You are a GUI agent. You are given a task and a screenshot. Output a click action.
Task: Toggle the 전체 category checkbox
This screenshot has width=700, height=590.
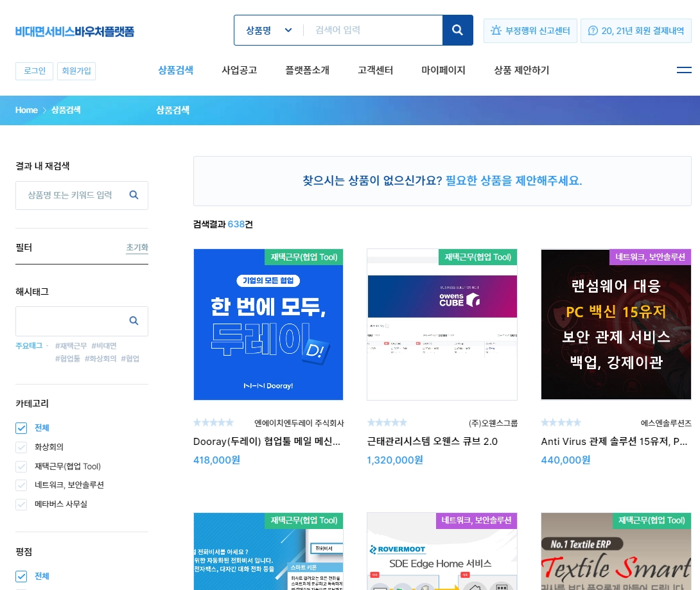pos(21,428)
